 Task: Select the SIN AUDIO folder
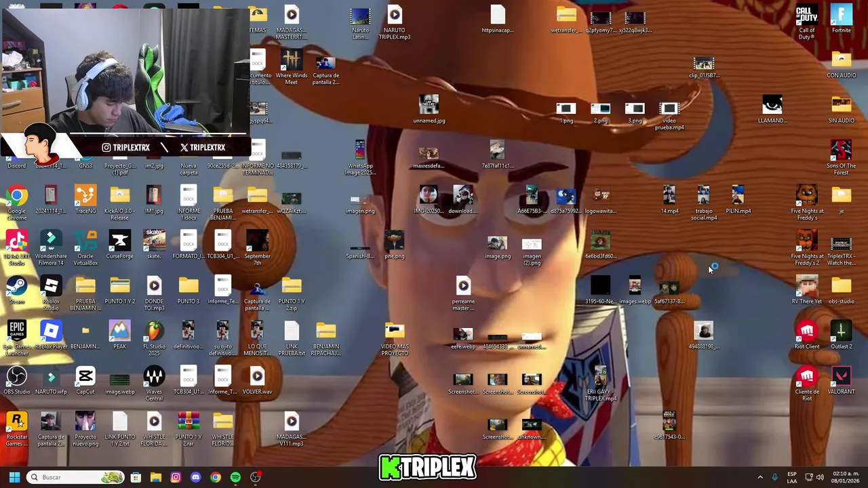click(841, 108)
